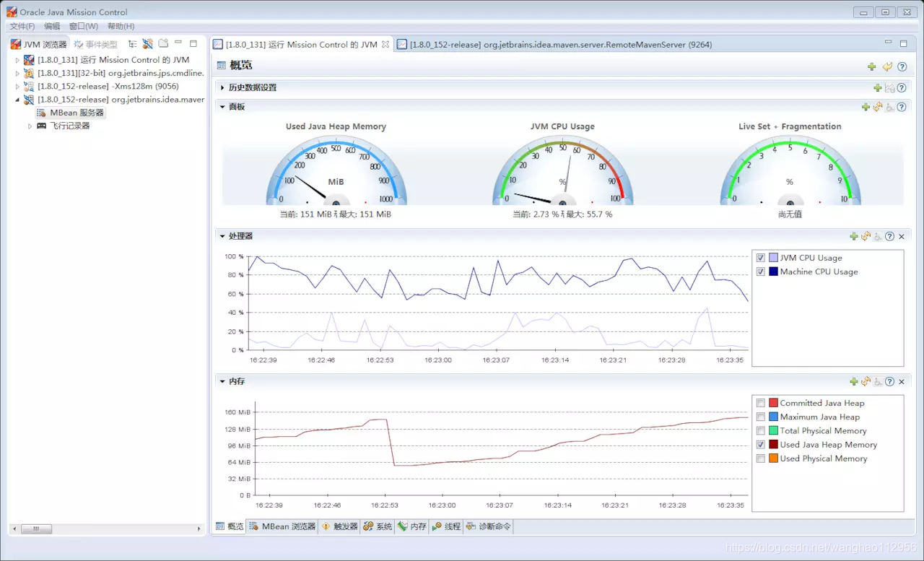Image resolution: width=924 pixels, height=561 pixels.
Task: Switch to the 诊断命令 bottom tab
Action: (x=489, y=526)
